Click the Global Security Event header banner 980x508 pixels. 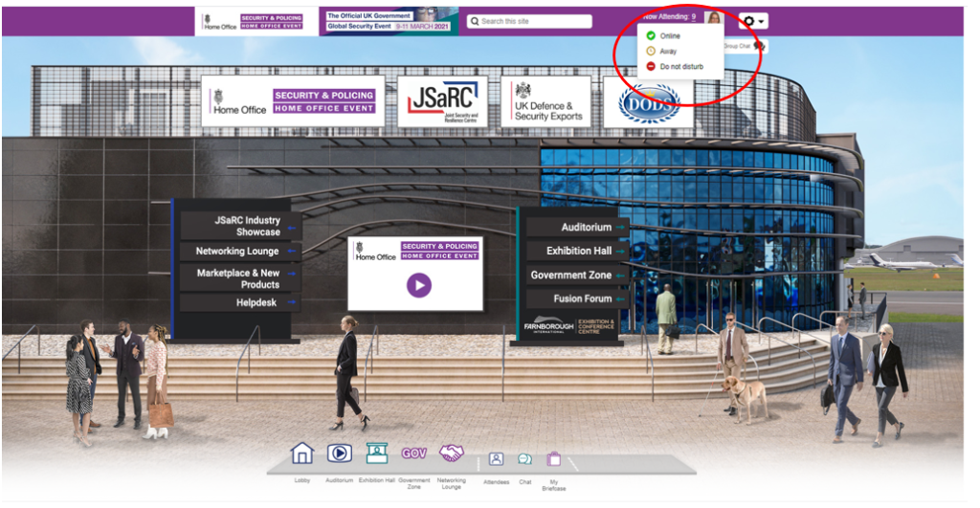(x=389, y=21)
